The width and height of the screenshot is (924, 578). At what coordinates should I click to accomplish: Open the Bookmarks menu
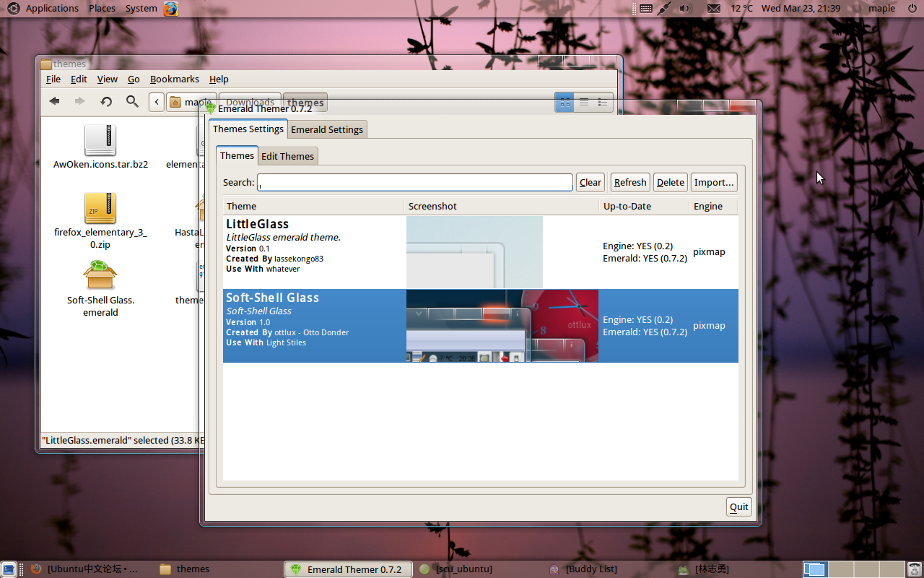pos(174,79)
